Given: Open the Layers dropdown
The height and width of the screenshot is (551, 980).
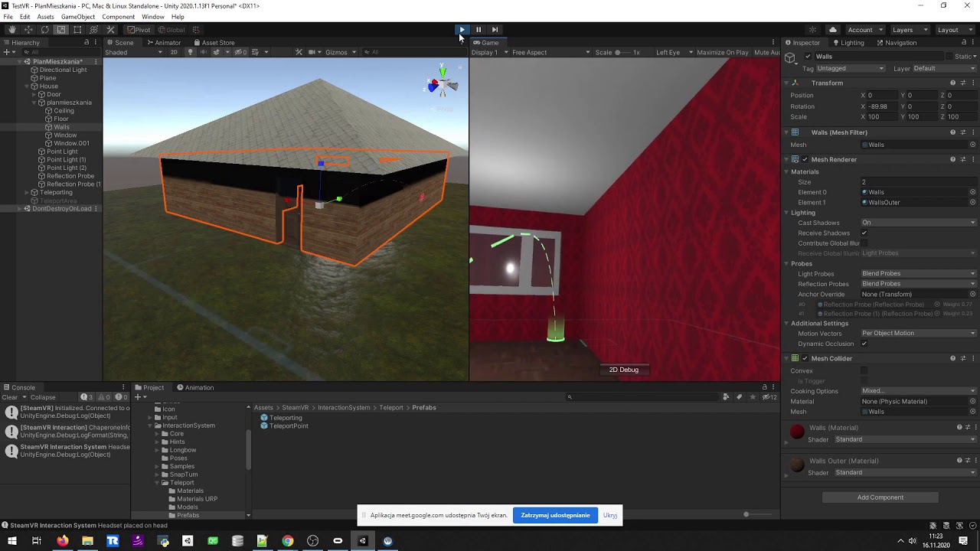Looking at the screenshot, I should tap(910, 30).
